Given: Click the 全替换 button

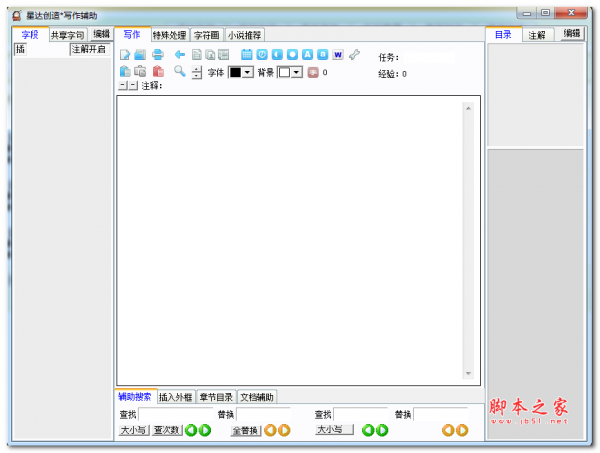Looking at the screenshot, I should 246,431.
